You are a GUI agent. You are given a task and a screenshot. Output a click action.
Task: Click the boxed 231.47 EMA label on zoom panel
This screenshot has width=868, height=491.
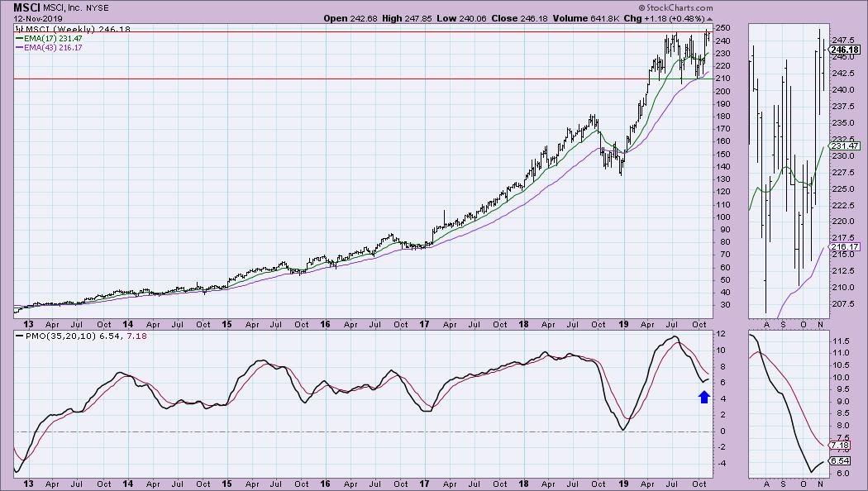(845, 146)
